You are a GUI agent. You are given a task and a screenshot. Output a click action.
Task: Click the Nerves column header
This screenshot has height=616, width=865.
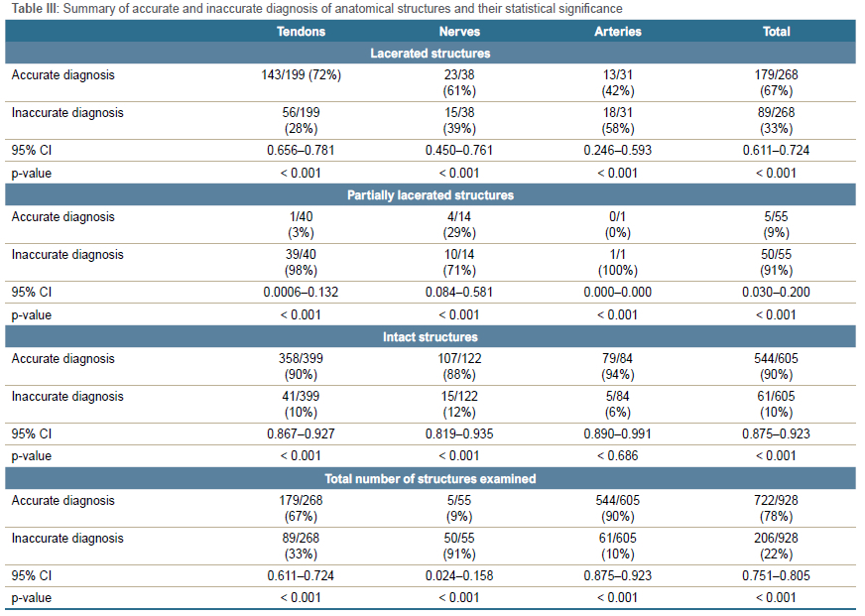pos(459,32)
